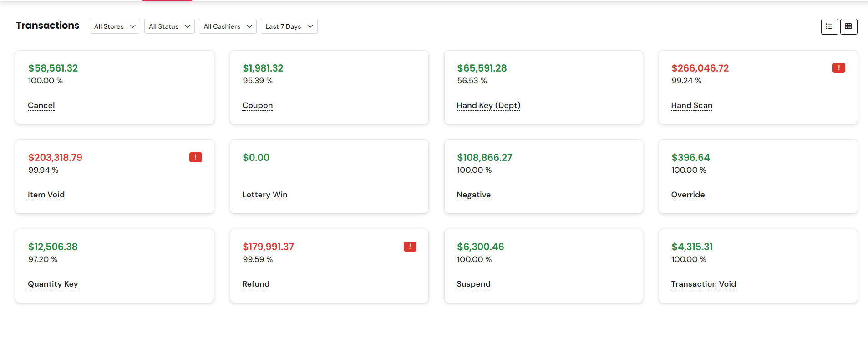The image size is (868, 340).
Task: Click the red alert icon on Hand Scan card
Action: click(838, 68)
